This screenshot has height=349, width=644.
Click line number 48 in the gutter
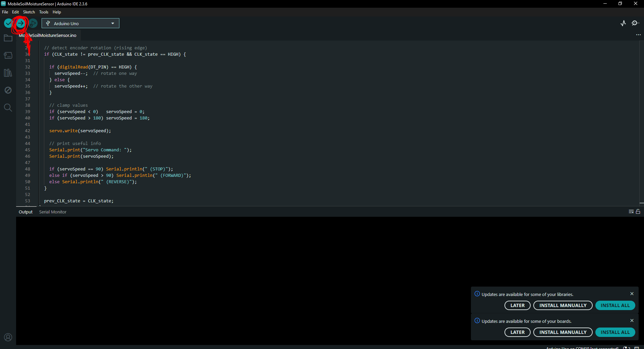pos(28,169)
